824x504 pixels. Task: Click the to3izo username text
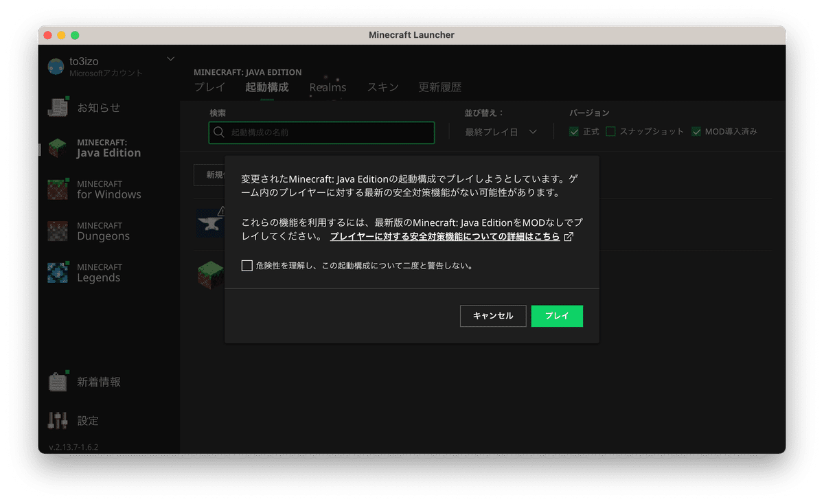(x=84, y=62)
